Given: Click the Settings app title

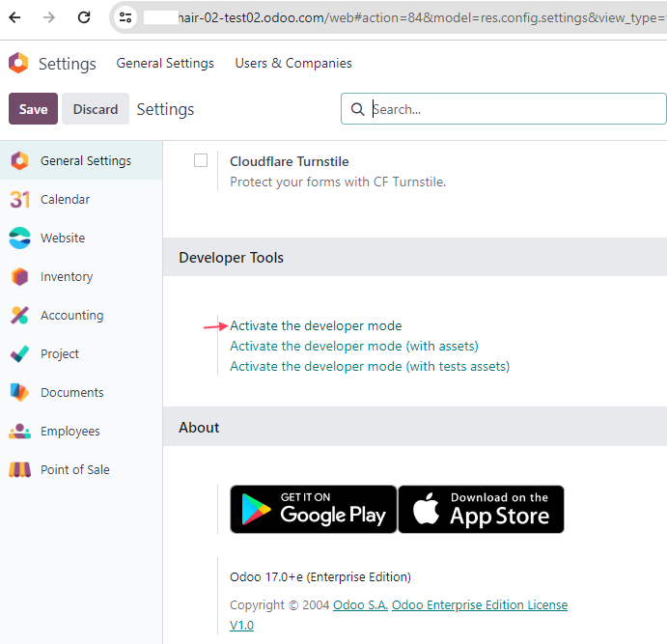Looking at the screenshot, I should pos(68,64).
